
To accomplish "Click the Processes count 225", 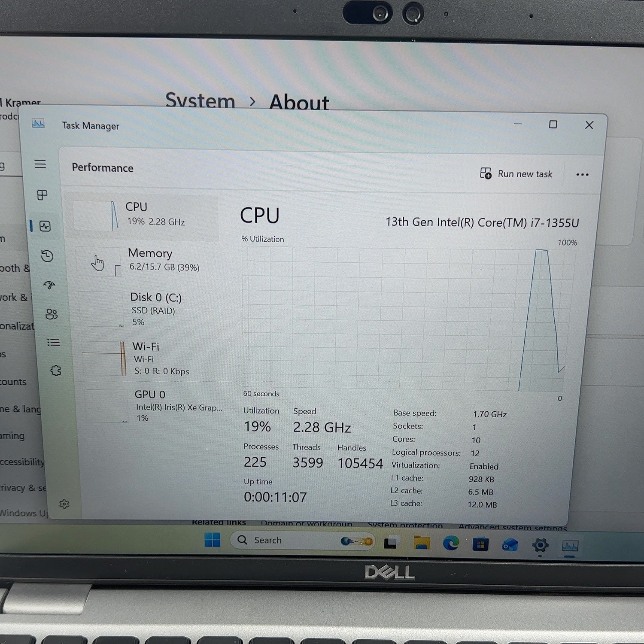I will [x=255, y=462].
